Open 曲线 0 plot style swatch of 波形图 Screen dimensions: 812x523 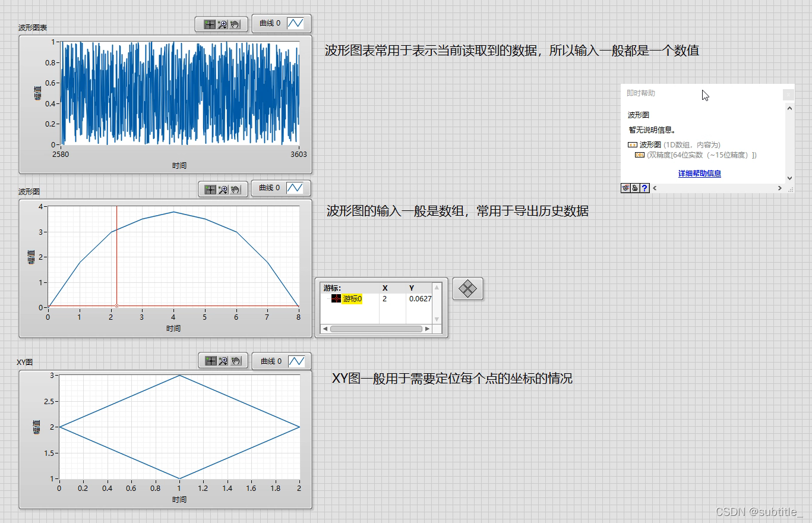click(x=295, y=188)
